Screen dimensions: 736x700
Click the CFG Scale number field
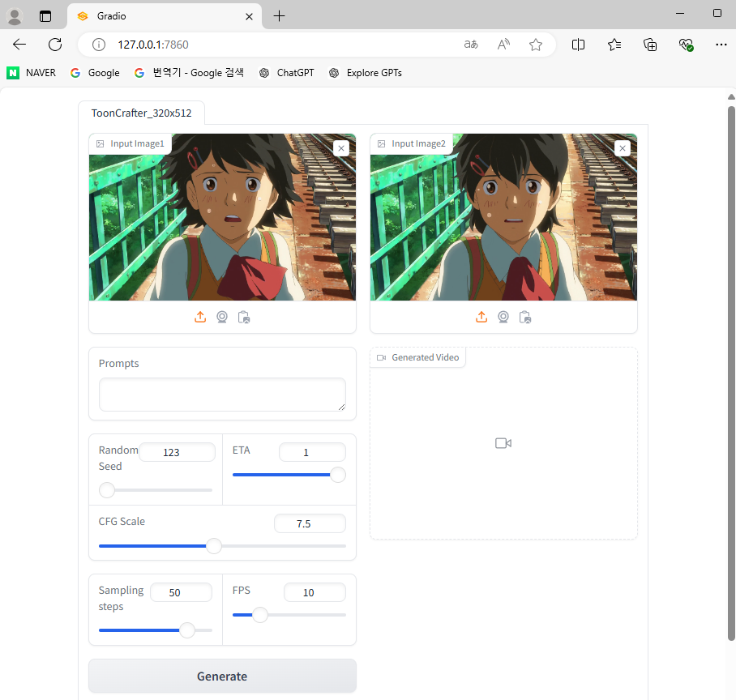(310, 523)
